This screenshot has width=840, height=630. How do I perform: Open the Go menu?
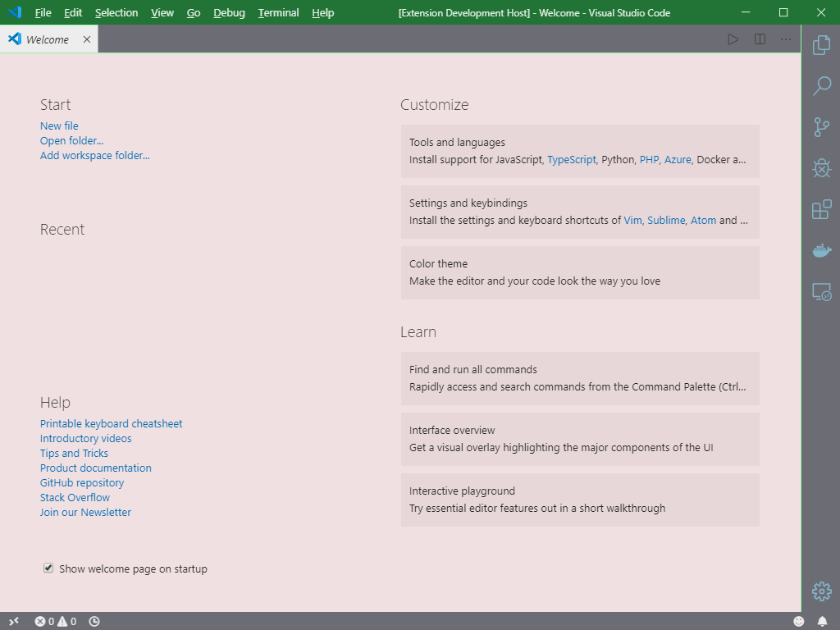tap(194, 12)
